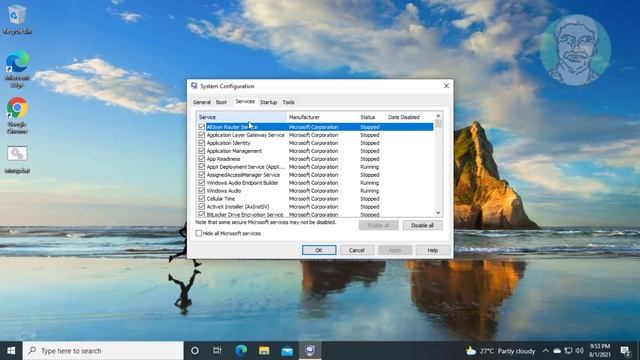This screenshot has height=360, width=640.
Task: Uncheck Application Layer Gateway Service checkbox
Action: coord(201,135)
